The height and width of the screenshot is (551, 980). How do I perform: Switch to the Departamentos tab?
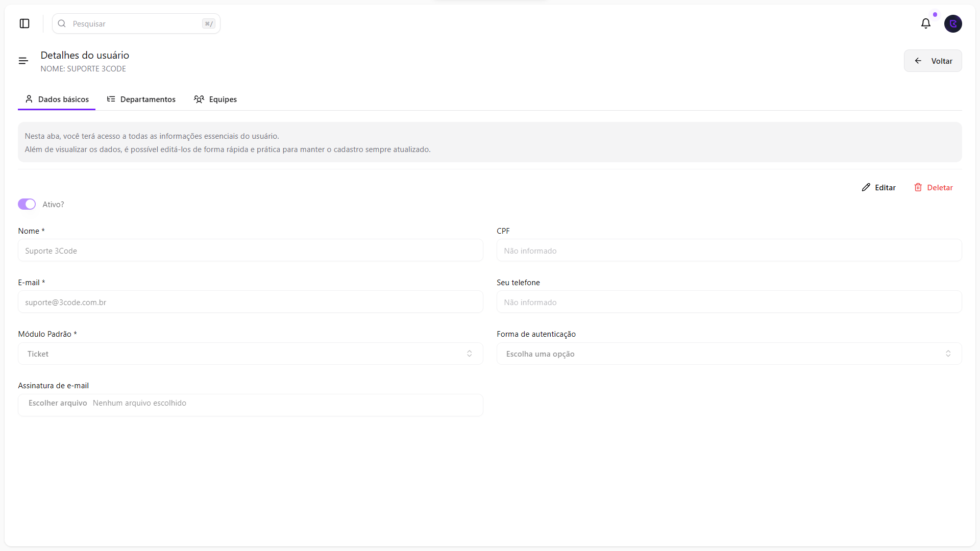(148, 99)
